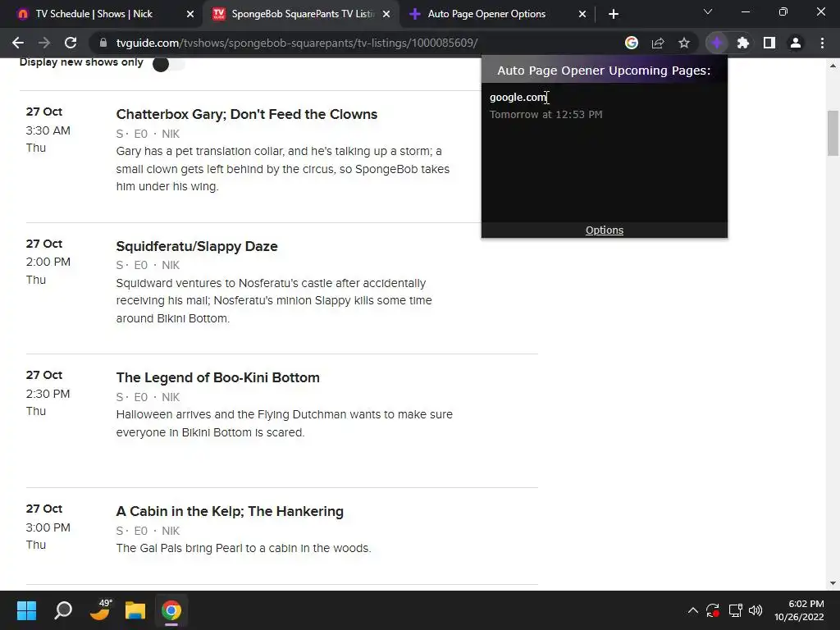Reload the tvguide.com page

[x=71, y=43]
